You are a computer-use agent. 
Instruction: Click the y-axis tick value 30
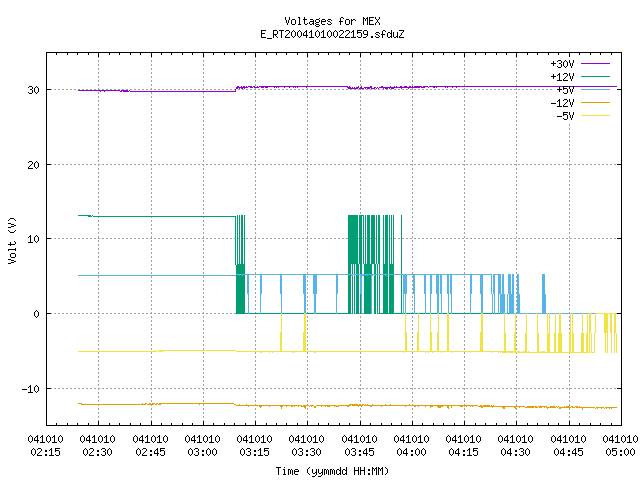click(x=33, y=90)
